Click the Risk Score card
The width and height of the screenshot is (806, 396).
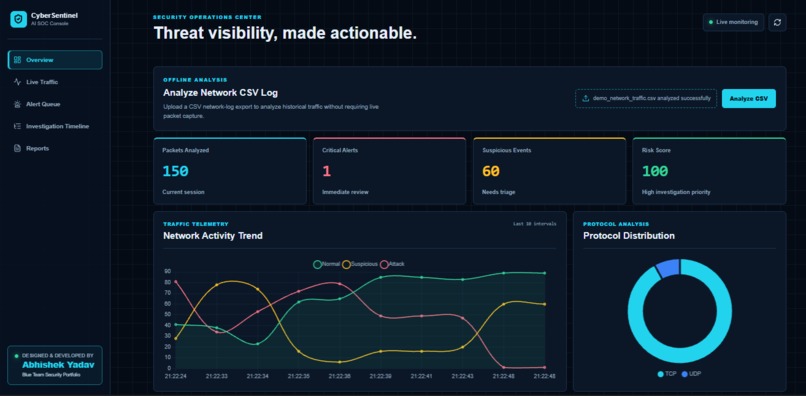click(709, 171)
